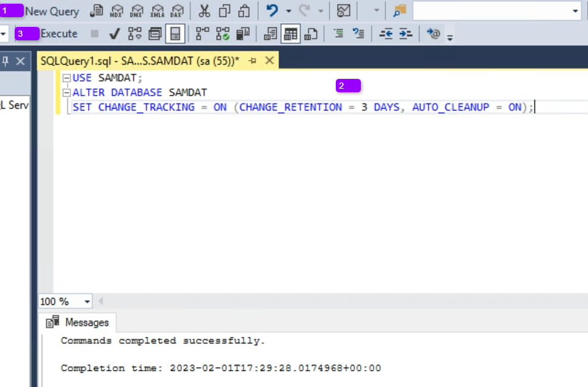Open the DAX query icon

(177, 11)
